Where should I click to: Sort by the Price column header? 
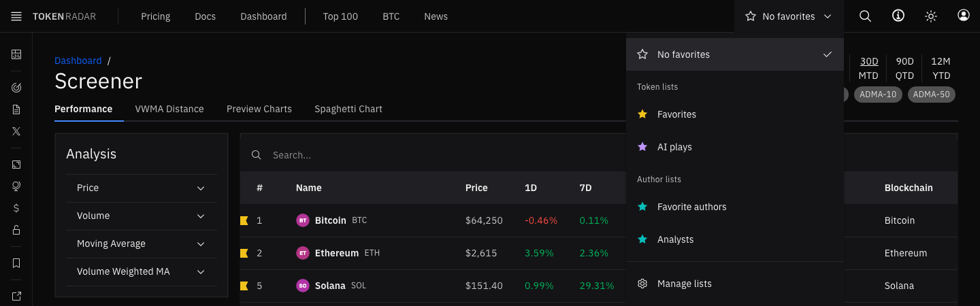tap(476, 188)
